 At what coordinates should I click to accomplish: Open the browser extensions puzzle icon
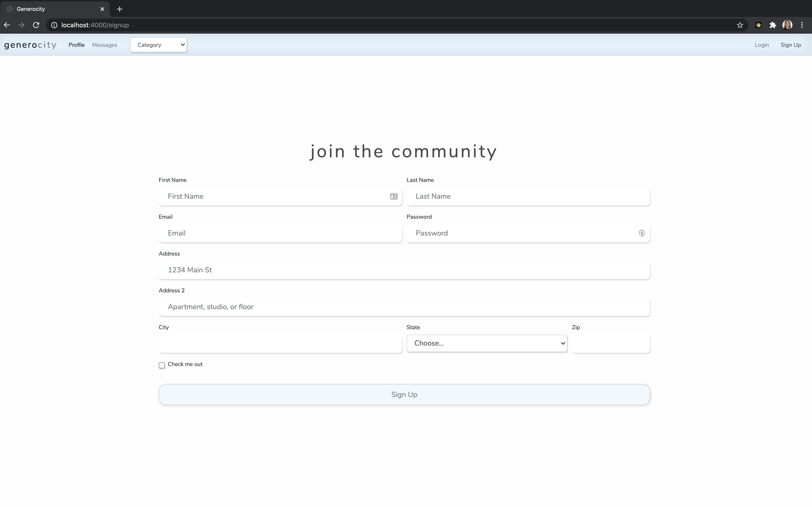pyautogui.click(x=773, y=25)
